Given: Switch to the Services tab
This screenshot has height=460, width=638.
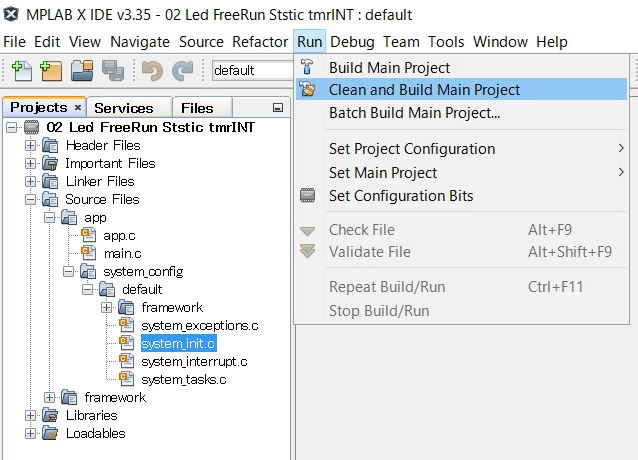Looking at the screenshot, I should pyautogui.click(x=124, y=108).
